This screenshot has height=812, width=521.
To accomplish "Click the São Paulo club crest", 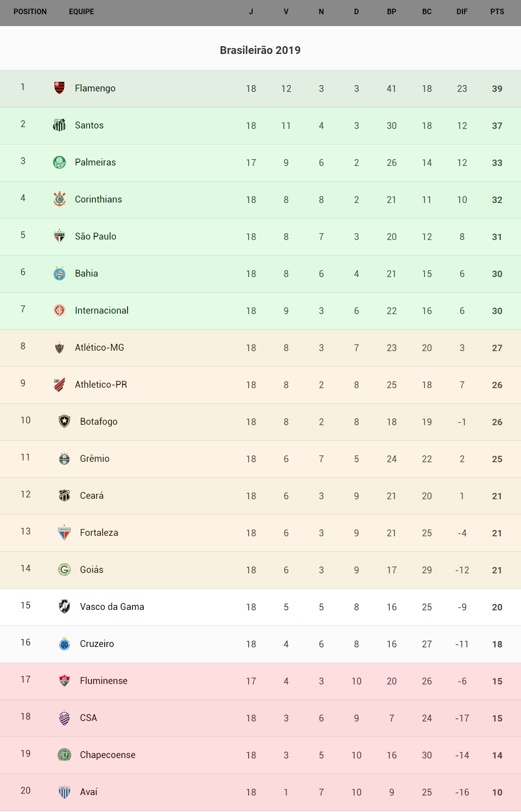I will click(59, 236).
